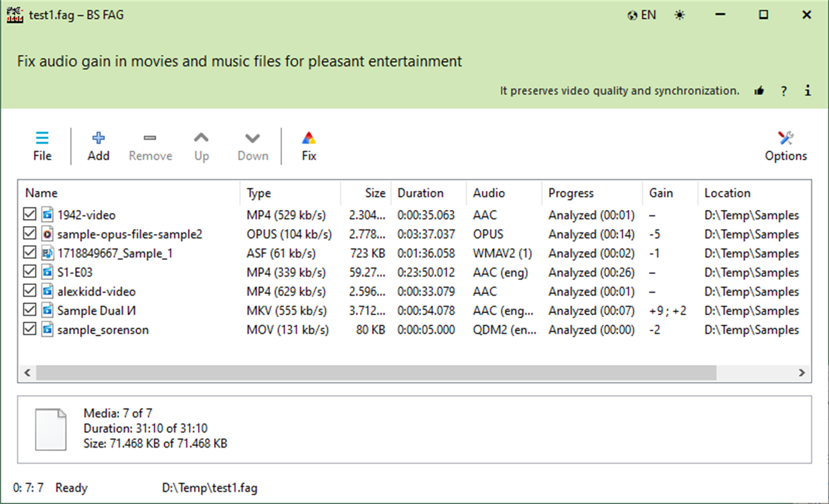Add new media files to the list
829x504 pixels.
[98, 145]
